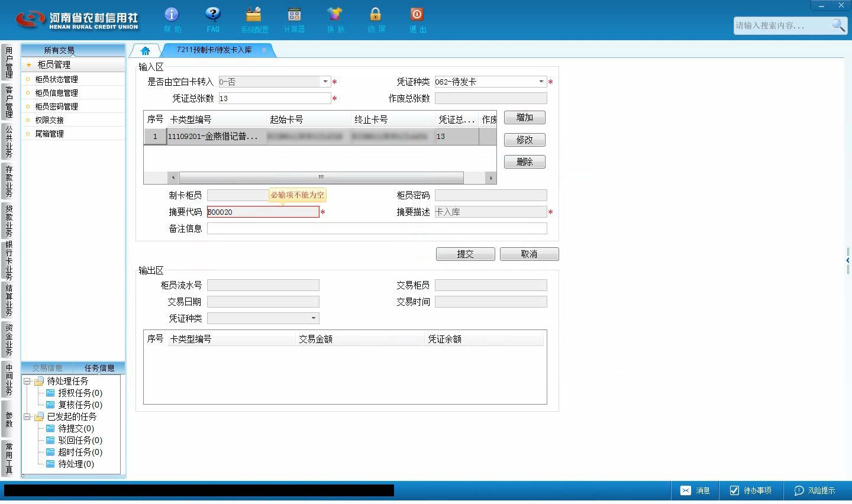Open 是否由空白卡转入 dropdown
Screen dimensions: 852x504
pyautogui.click(x=325, y=82)
